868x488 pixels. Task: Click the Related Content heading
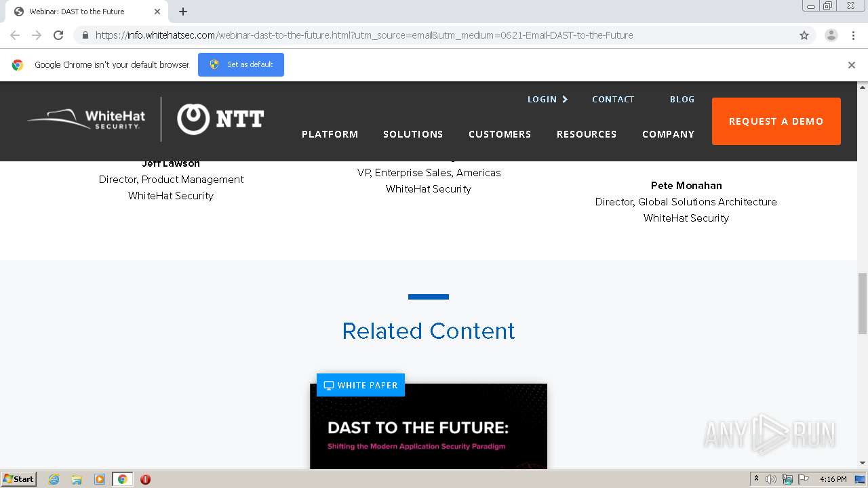point(429,331)
